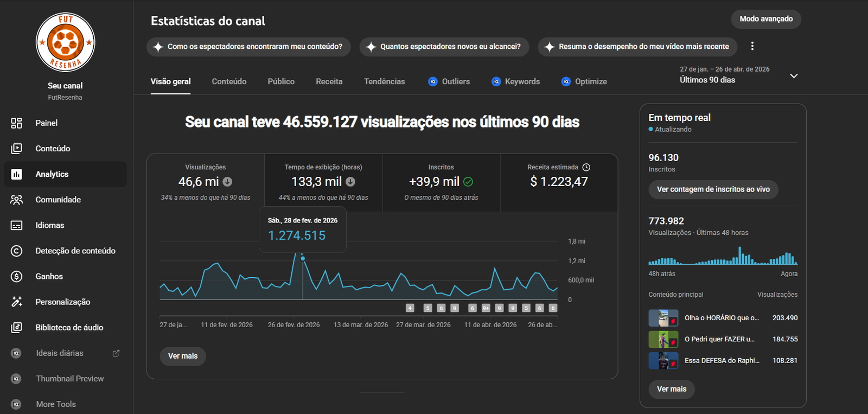Open Detecção de conteúdo copyright icon
868x414 pixels.
(16, 251)
